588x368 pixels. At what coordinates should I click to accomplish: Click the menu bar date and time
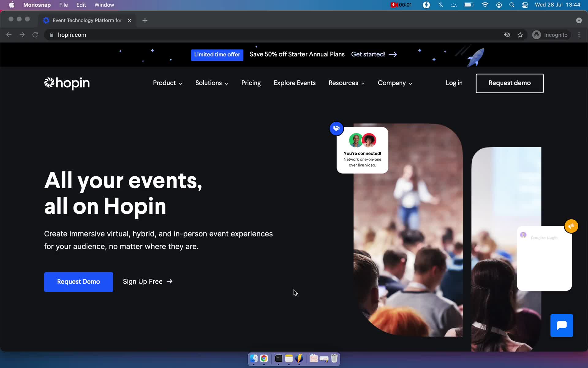click(x=557, y=5)
